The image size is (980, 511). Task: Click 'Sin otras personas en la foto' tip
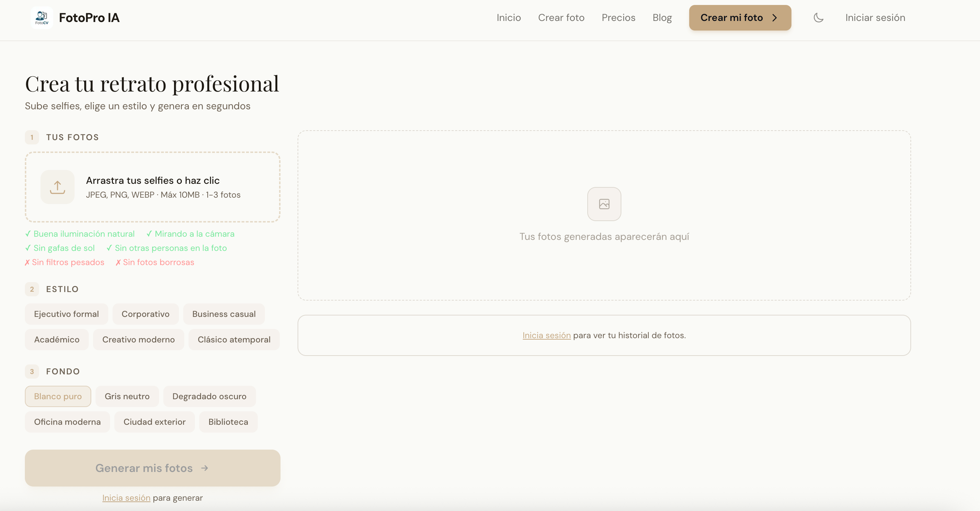coord(167,248)
